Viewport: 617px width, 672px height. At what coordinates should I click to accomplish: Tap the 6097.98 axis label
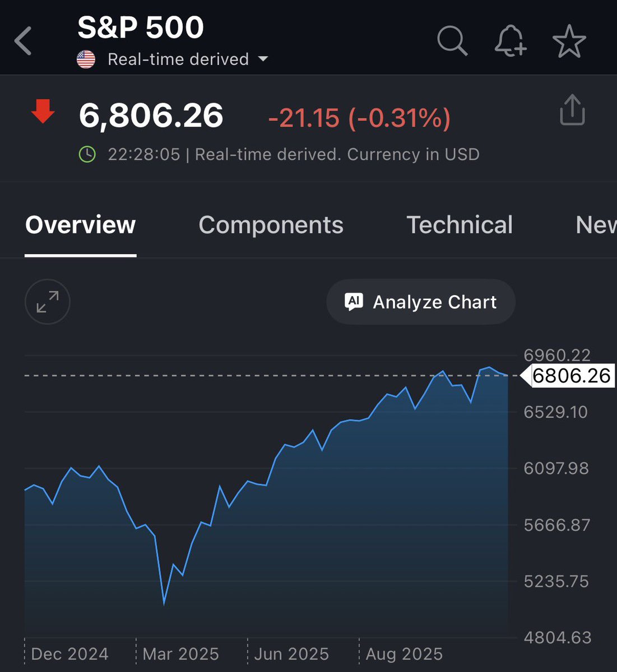pyautogui.click(x=556, y=468)
